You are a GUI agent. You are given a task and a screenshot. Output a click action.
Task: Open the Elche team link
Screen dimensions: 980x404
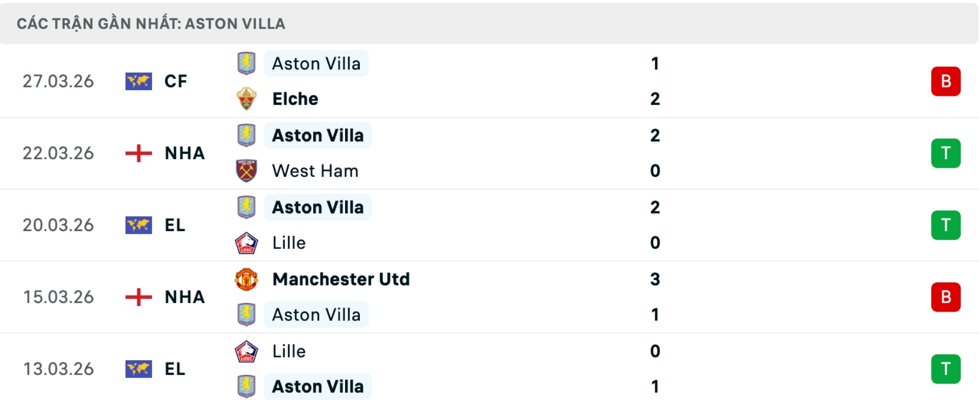[x=295, y=99]
